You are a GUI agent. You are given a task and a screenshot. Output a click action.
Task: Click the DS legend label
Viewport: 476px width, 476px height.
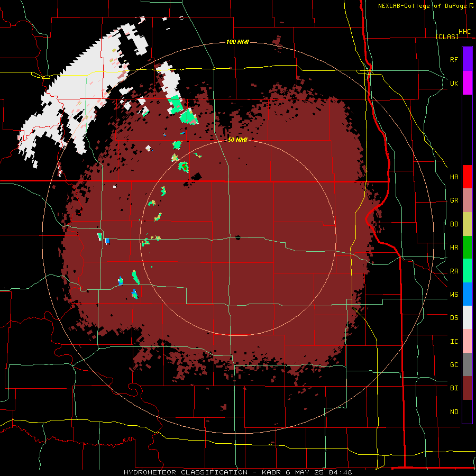pyautogui.click(x=454, y=317)
